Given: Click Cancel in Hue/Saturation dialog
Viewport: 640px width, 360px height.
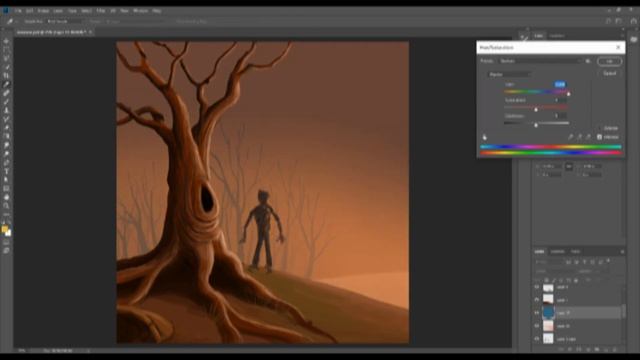Looking at the screenshot, I should click(609, 73).
